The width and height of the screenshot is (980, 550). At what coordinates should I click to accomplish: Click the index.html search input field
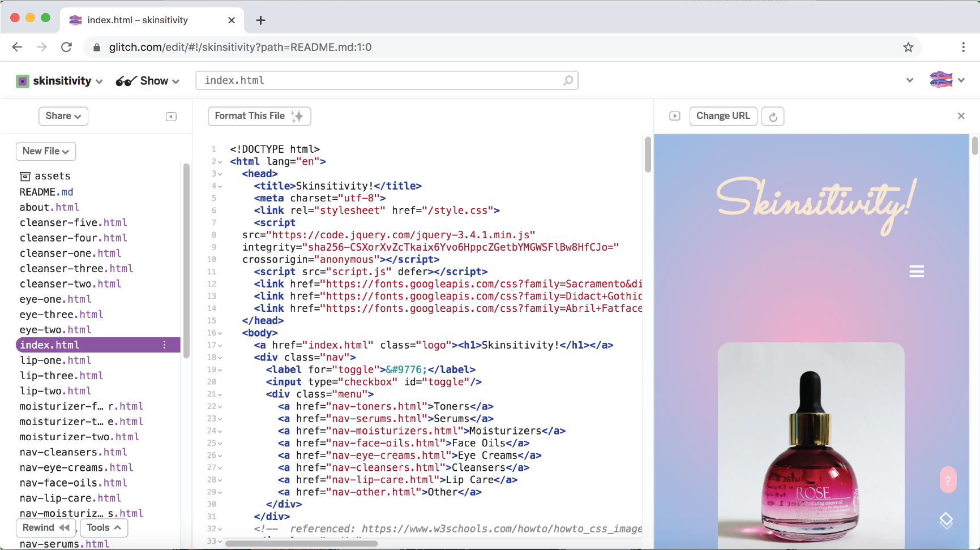[379, 81]
